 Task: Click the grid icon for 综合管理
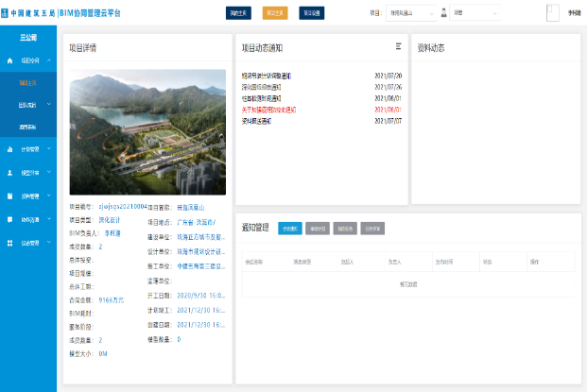point(9,243)
